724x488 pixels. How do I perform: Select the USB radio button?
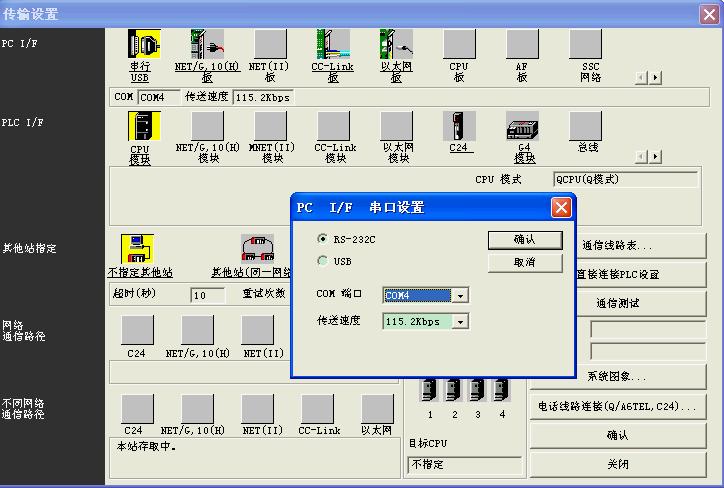[322, 261]
